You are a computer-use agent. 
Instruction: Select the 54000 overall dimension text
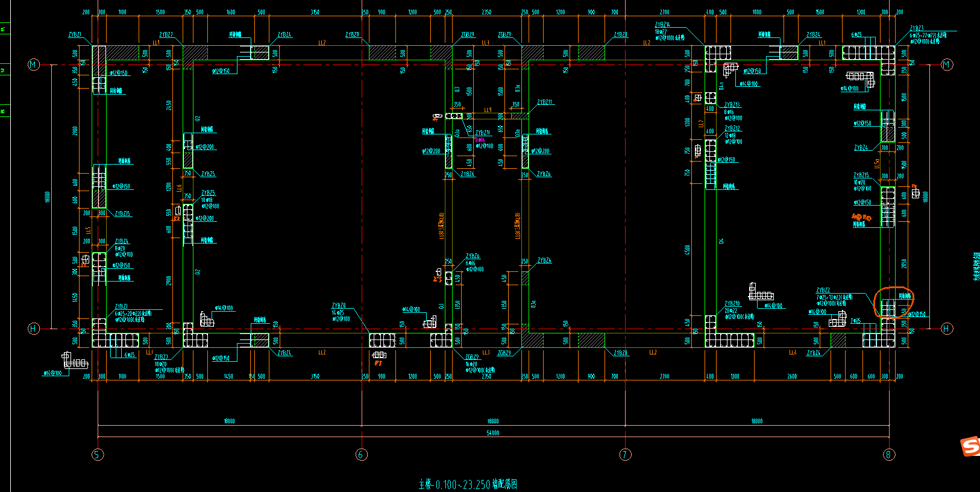pos(493,433)
